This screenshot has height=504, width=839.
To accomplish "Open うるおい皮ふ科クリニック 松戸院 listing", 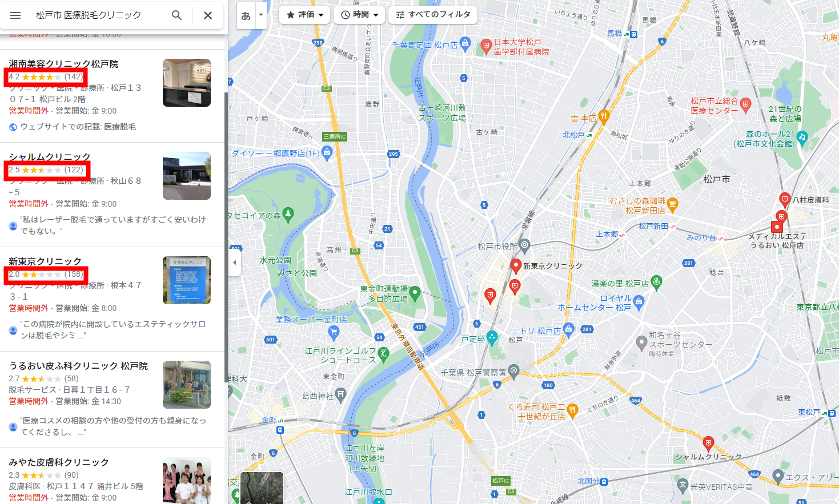I will click(x=78, y=365).
